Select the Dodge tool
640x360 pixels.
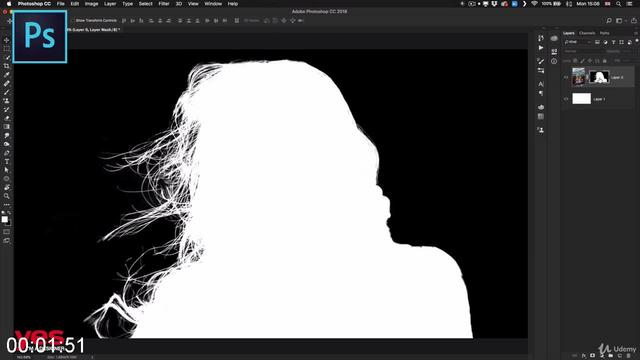point(7,144)
